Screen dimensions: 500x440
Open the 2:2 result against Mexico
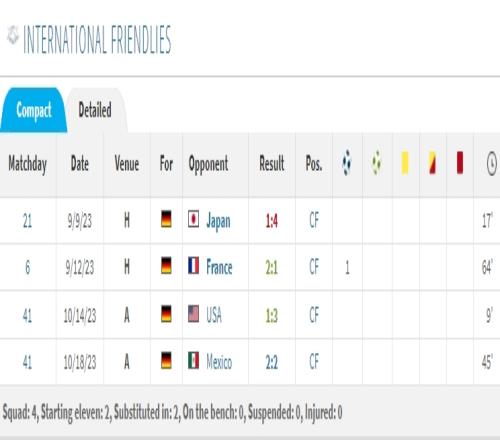point(272,362)
